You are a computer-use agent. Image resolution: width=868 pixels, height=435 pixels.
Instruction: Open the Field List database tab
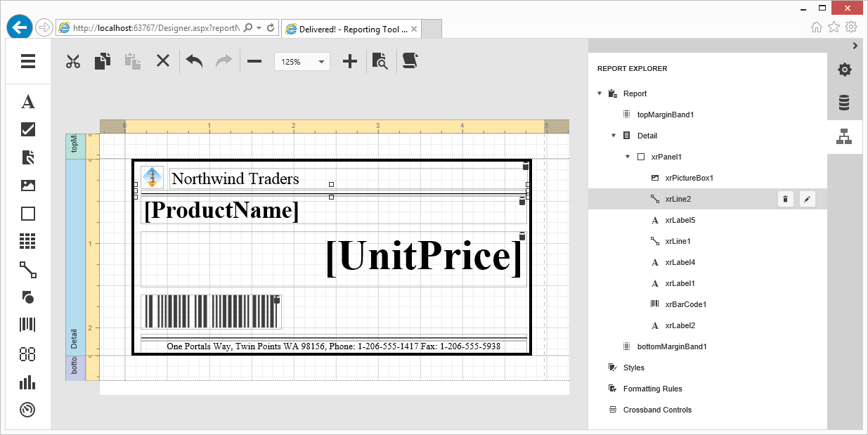(x=845, y=103)
